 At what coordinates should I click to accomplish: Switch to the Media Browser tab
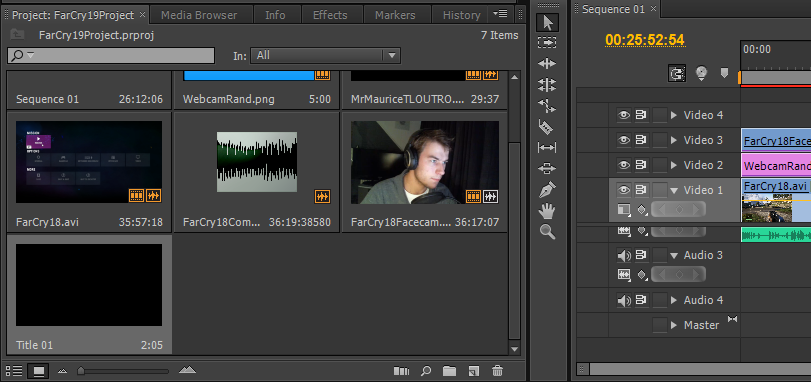tap(199, 15)
